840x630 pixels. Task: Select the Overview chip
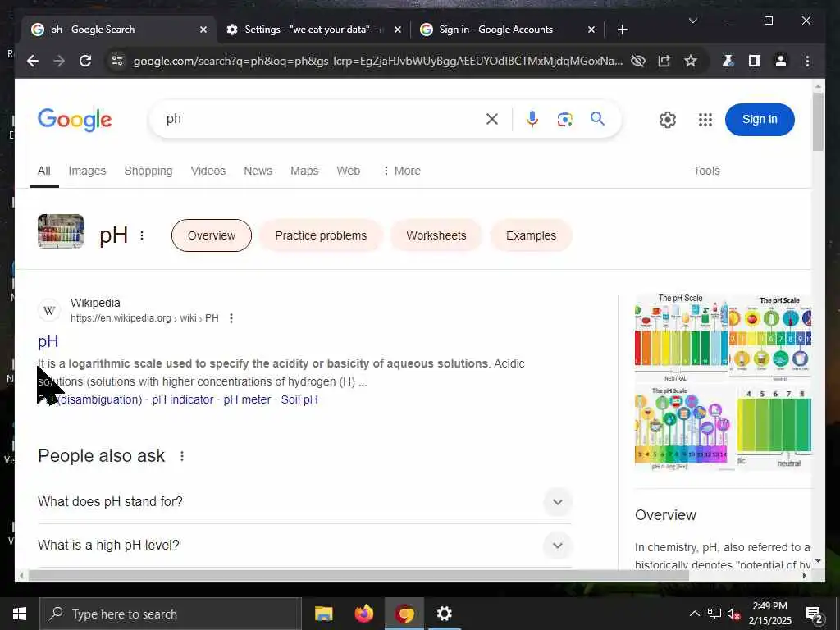(x=212, y=235)
